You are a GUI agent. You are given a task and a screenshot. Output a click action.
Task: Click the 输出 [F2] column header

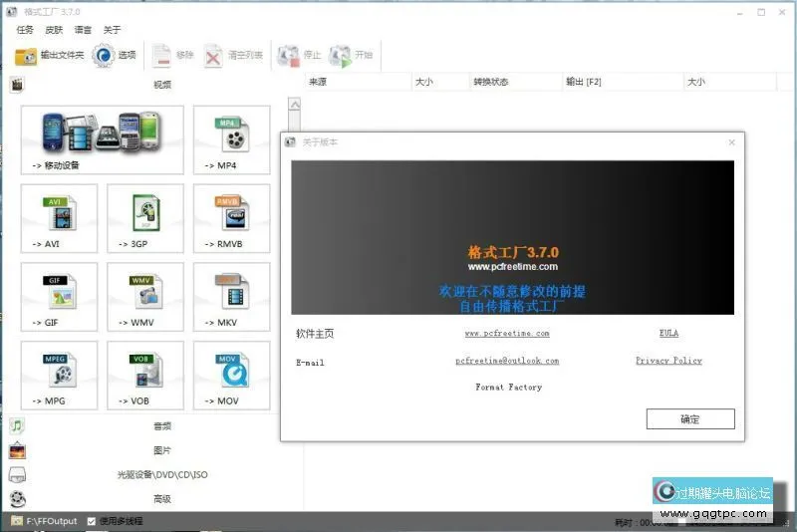click(624, 82)
